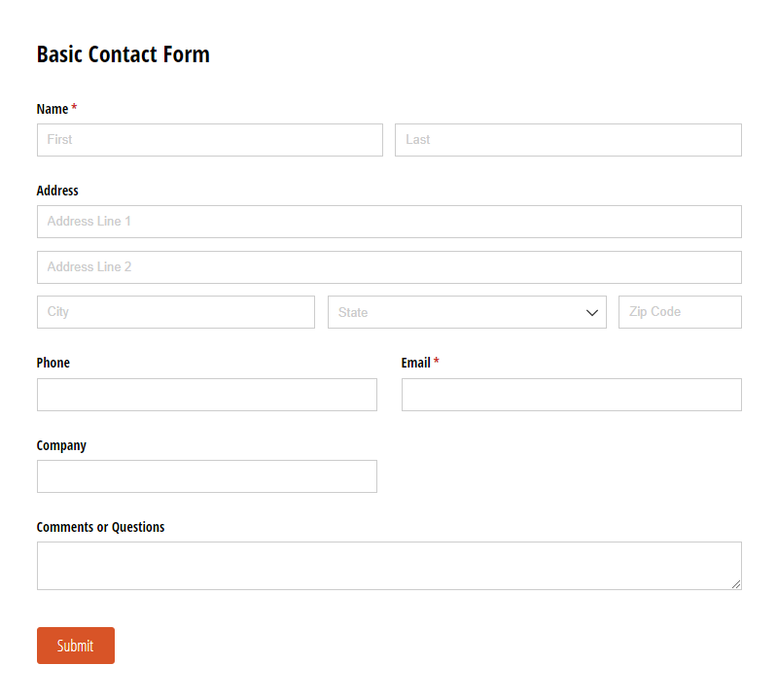The height and width of the screenshot is (700, 778).
Task: Click the required asterisk beside Email
Action: point(436,362)
